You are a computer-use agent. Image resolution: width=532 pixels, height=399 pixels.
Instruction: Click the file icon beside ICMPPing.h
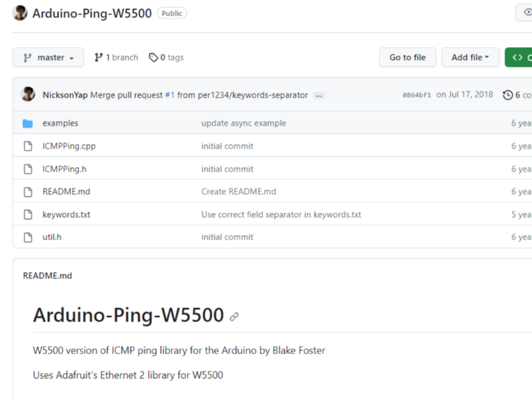click(x=28, y=169)
